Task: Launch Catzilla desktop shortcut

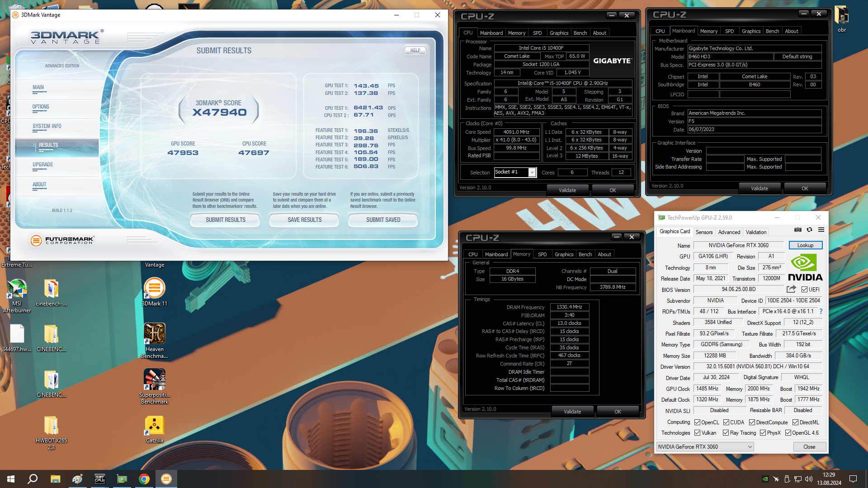Action: 154,429
